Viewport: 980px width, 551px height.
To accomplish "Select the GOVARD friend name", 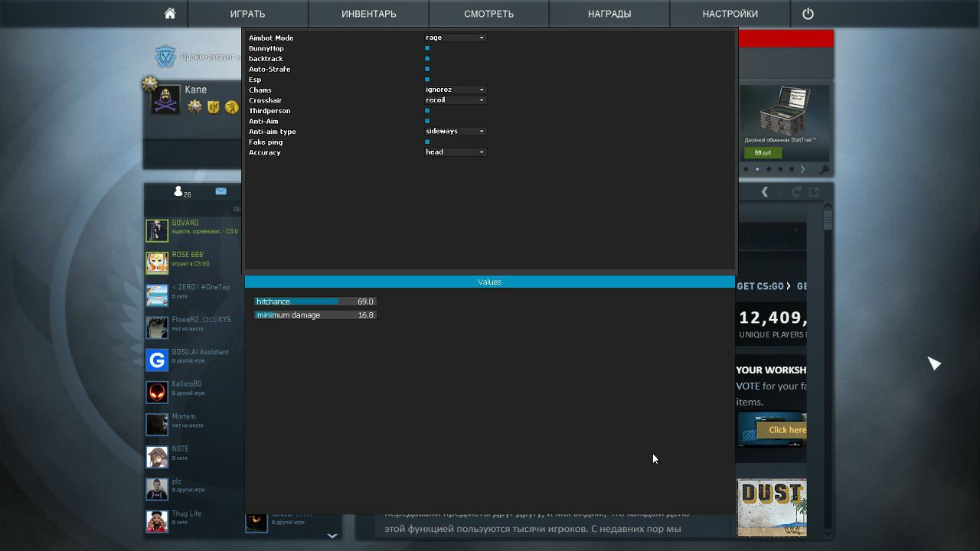I will [x=185, y=223].
